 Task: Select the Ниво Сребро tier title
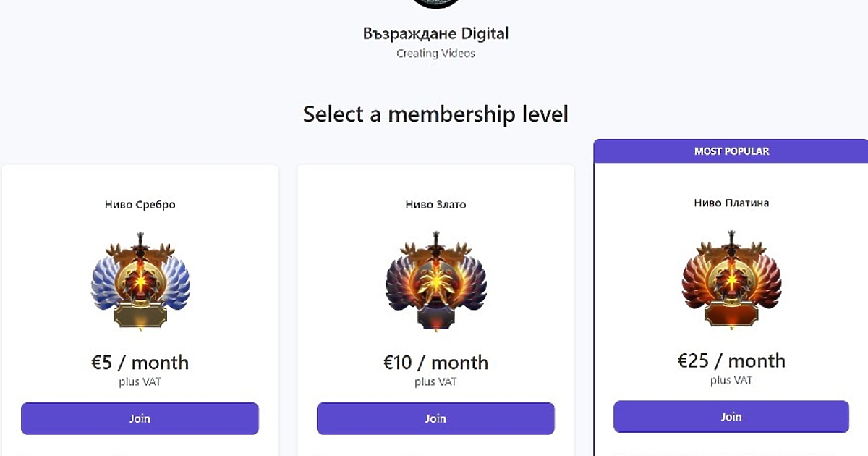[140, 205]
